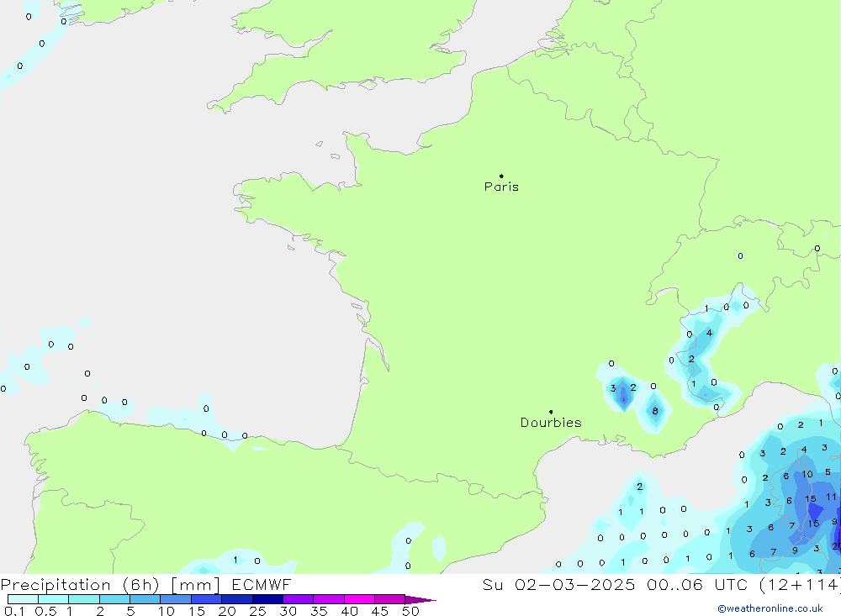This screenshot has width=841, height=616.
Task: Click the '(12+114)' forecast run text
Action: coord(801,585)
